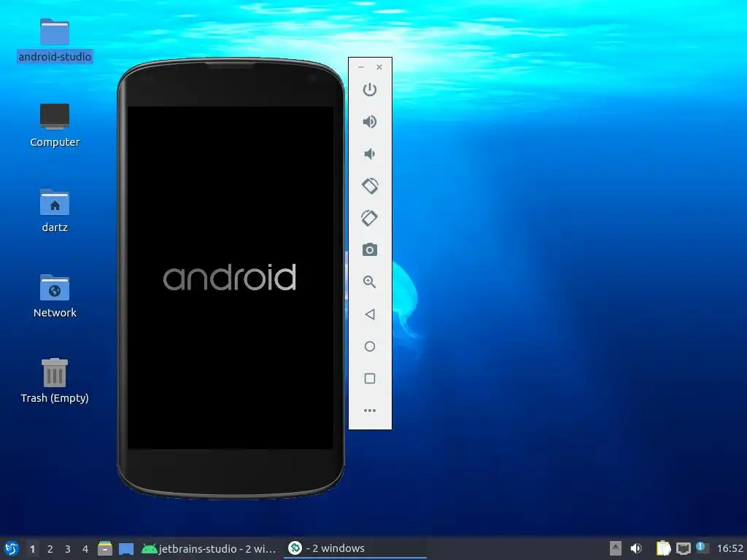The width and height of the screenshot is (747, 560).
Task: Switch to workspace 3 in pager
Action: pos(68,549)
